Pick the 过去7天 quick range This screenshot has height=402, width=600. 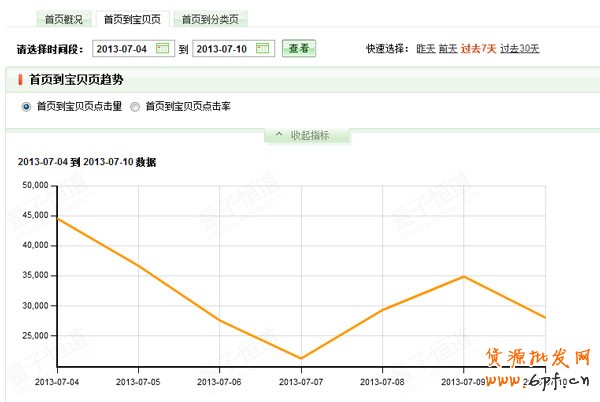point(478,48)
